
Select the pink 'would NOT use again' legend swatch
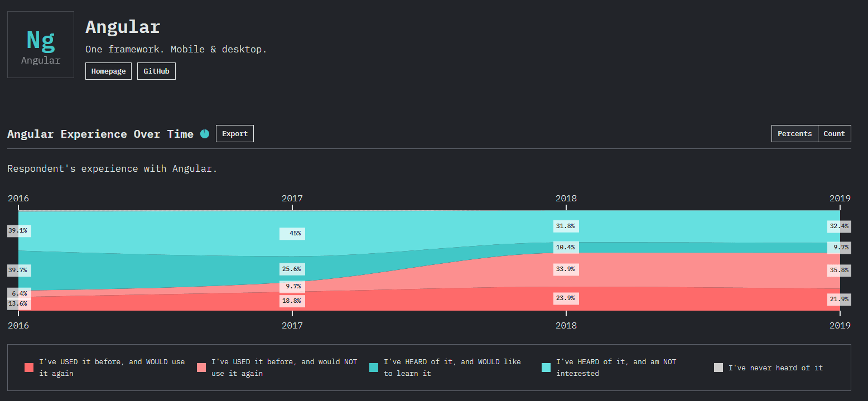[x=201, y=368]
